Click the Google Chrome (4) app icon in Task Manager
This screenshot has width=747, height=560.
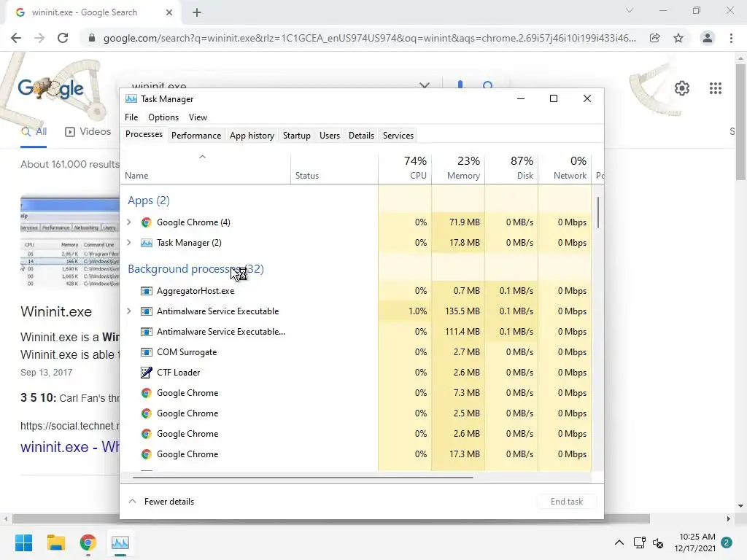[146, 222]
